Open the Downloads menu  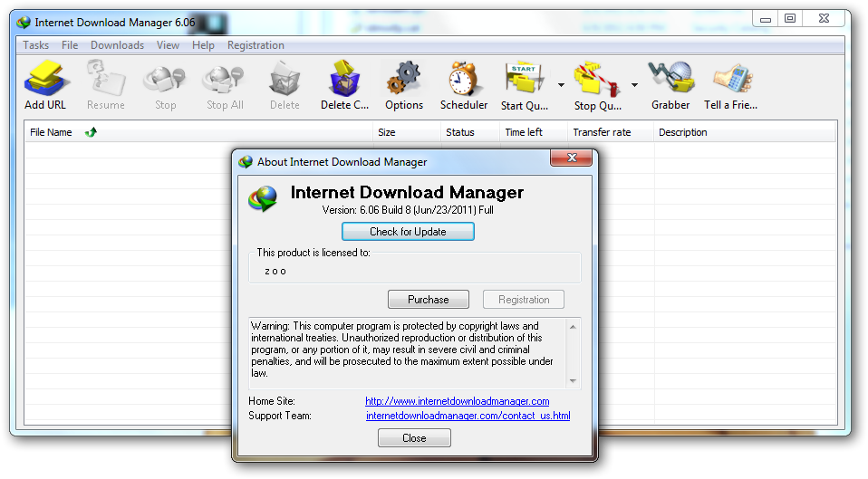coord(118,45)
